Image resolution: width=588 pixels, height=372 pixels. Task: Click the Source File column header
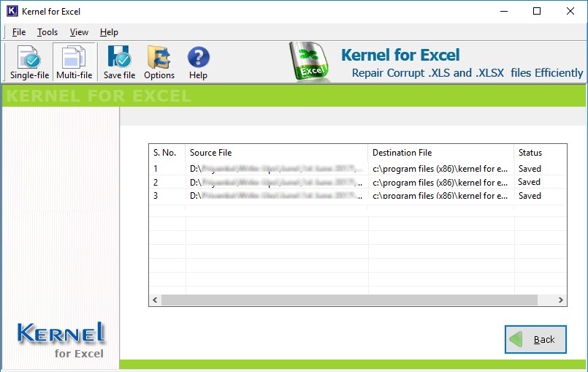point(276,153)
